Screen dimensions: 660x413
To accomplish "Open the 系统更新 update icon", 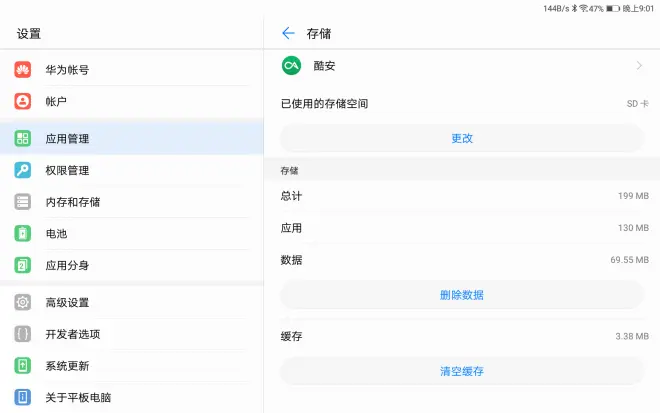I will pos(23,365).
